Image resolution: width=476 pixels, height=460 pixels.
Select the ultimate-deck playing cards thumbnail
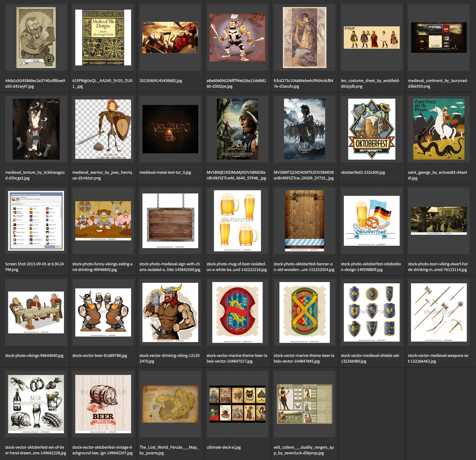pyautogui.click(x=237, y=404)
